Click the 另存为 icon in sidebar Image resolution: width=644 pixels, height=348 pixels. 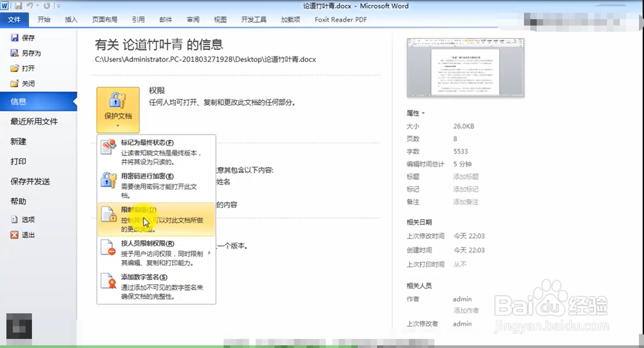14,53
